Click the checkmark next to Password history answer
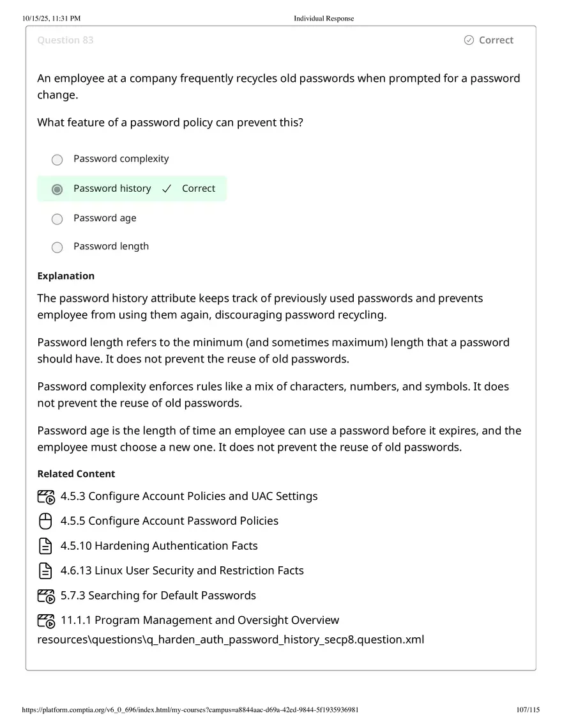Screen dimensions: 562x728 (167, 189)
